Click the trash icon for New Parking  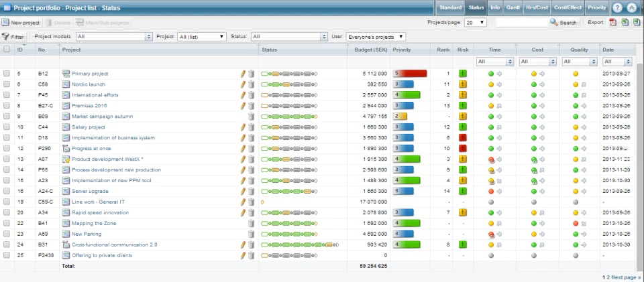(252, 234)
